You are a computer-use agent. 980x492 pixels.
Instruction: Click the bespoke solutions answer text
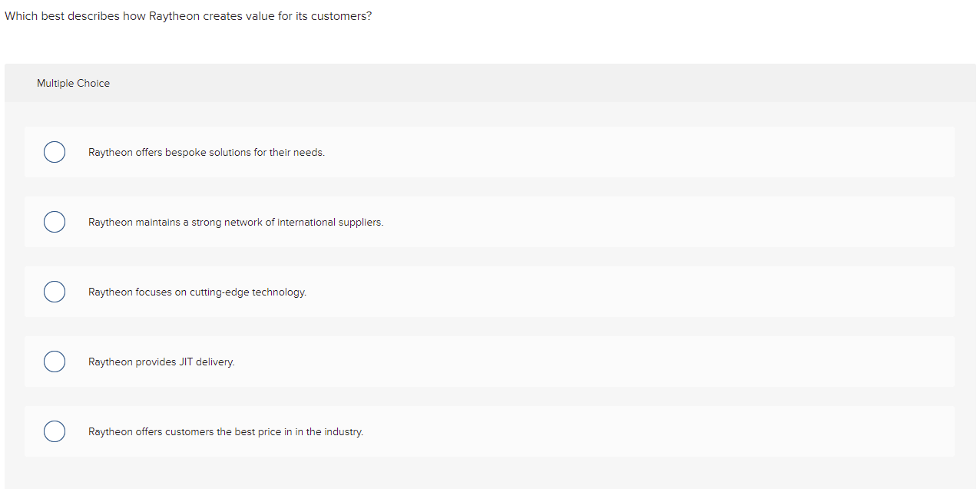click(x=206, y=152)
